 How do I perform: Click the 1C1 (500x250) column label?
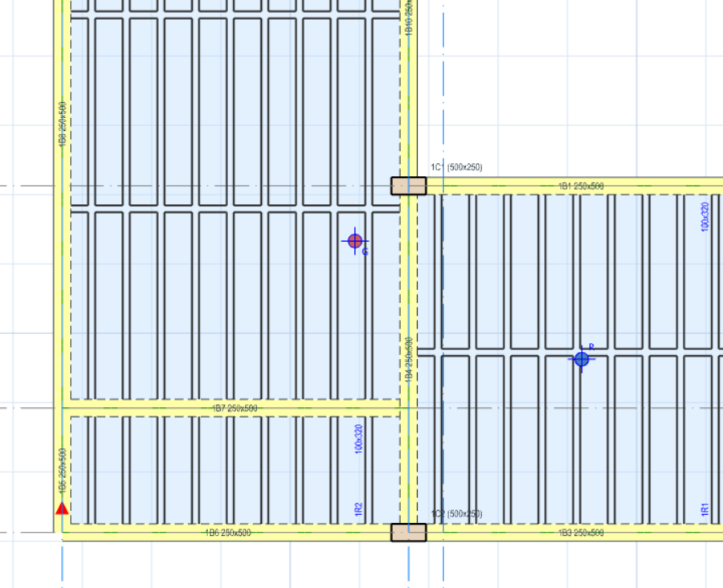456,167
